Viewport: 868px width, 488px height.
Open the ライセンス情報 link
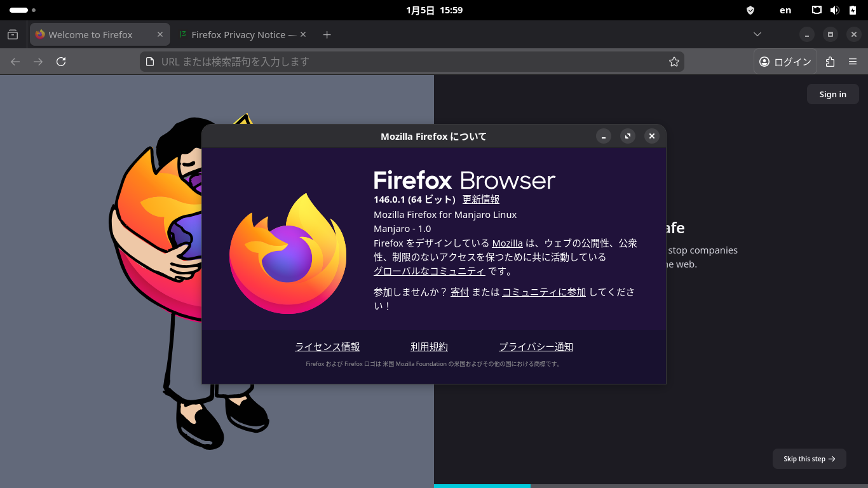point(327,346)
